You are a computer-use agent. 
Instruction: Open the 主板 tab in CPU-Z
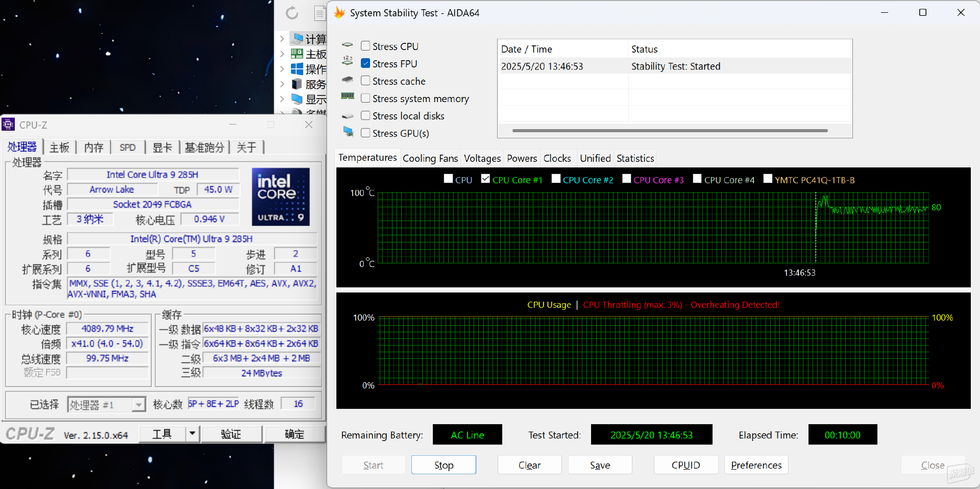click(x=59, y=148)
